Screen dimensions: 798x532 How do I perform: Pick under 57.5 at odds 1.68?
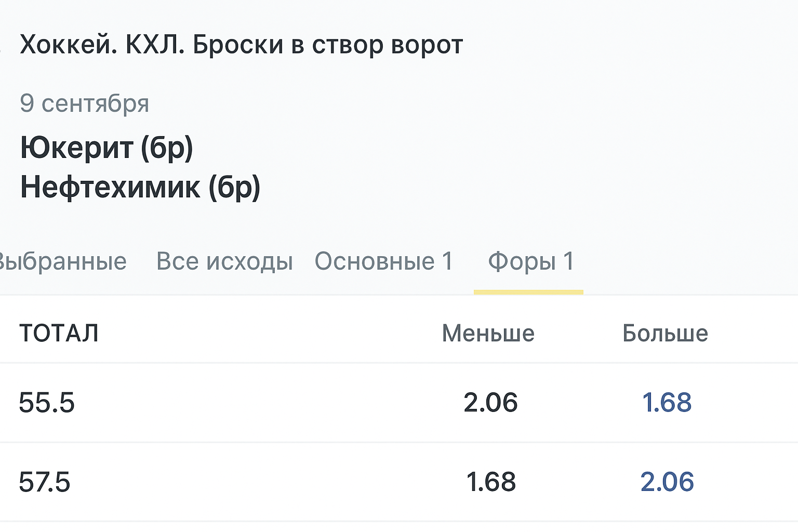point(490,482)
